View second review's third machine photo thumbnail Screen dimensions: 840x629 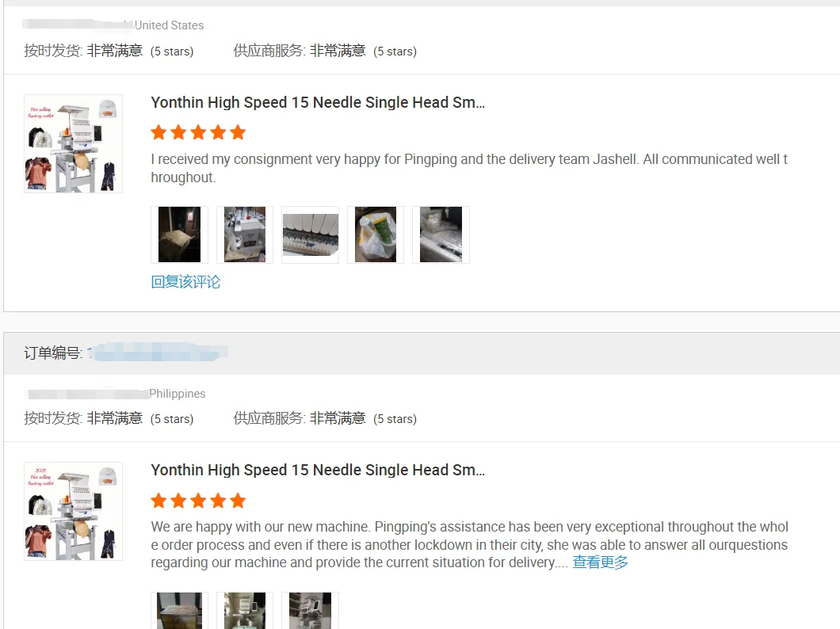[x=310, y=610]
